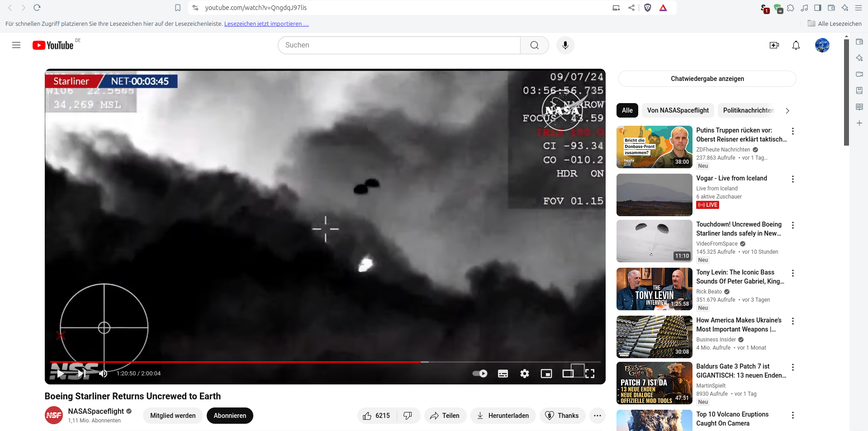868x431 pixels.
Task: Open the reading list sidebar icon
Action: tap(859, 107)
